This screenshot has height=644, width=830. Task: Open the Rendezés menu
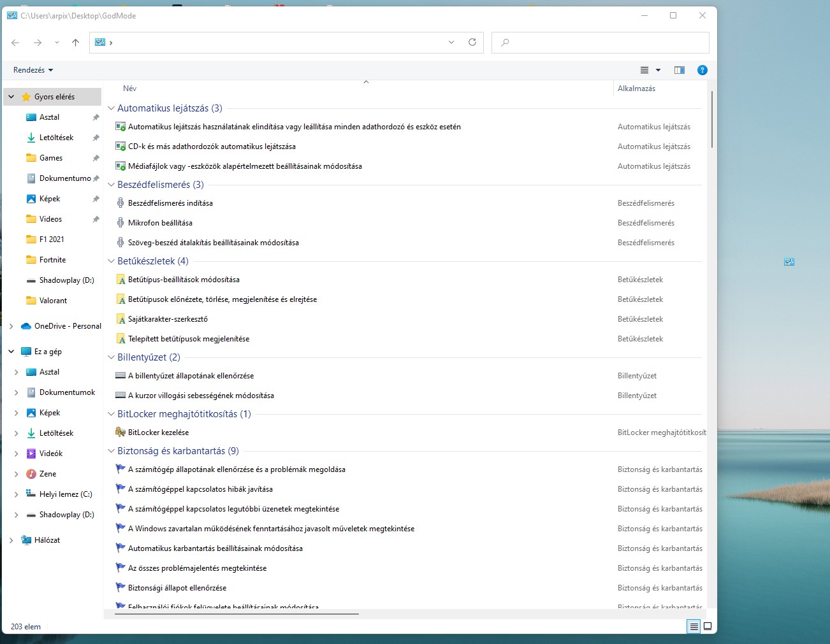click(33, 70)
